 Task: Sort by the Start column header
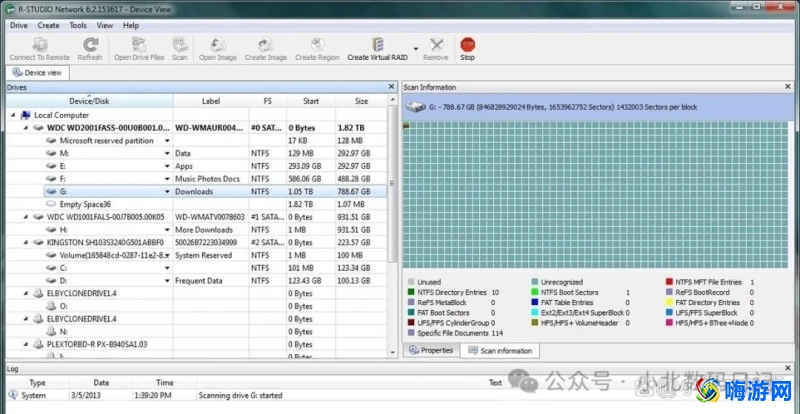pyautogui.click(x=311, y=101)
